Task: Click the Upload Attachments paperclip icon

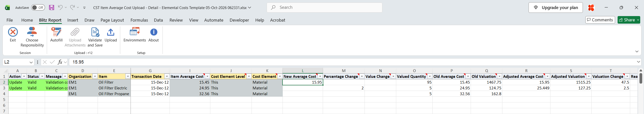Action: click(75, 32)
